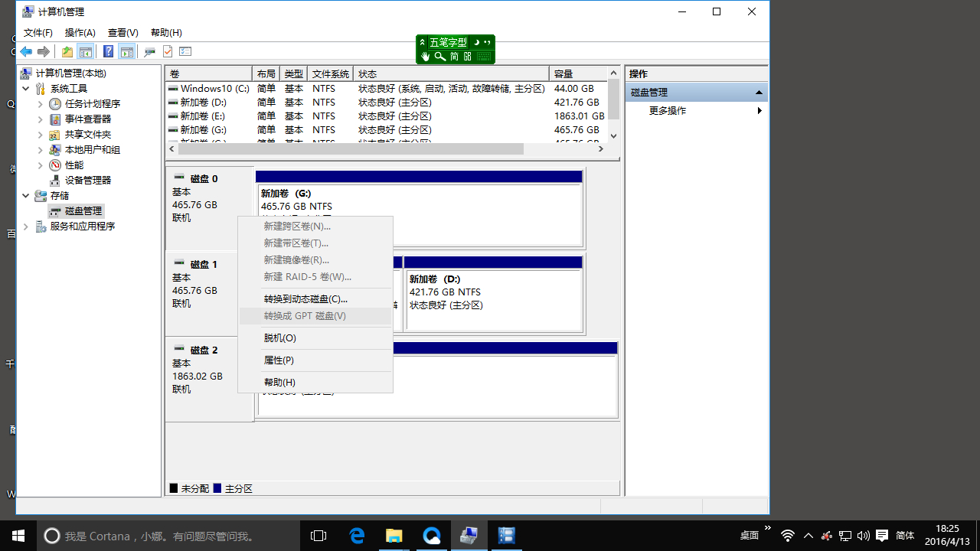Click the black 未分配 legend swatch

174,488
